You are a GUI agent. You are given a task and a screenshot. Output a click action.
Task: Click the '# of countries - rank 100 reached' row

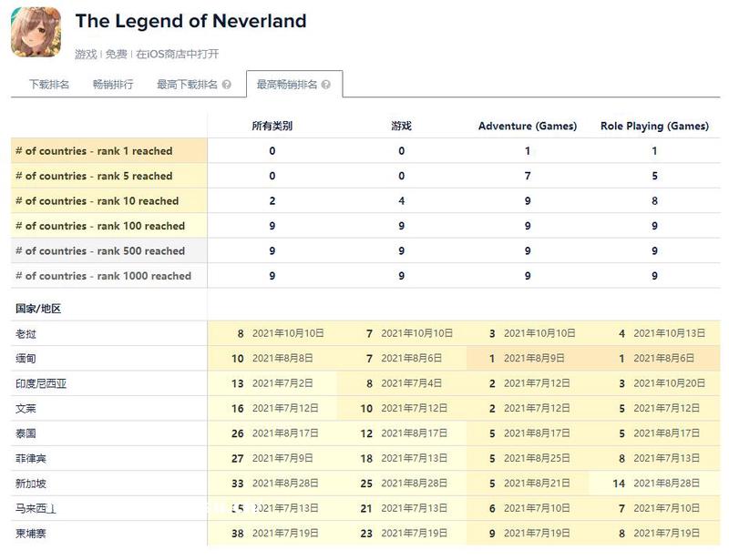(x=99, y=226)
